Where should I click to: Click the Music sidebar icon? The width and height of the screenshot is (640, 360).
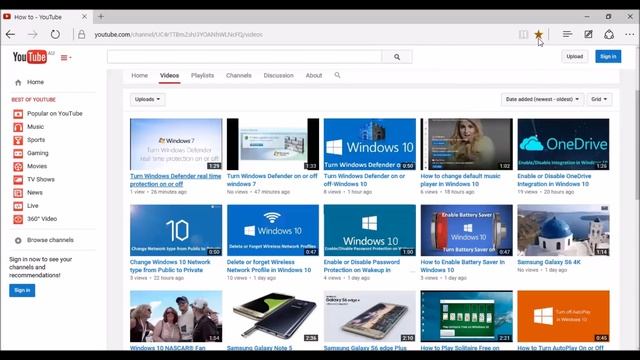[x=18, y=127]
